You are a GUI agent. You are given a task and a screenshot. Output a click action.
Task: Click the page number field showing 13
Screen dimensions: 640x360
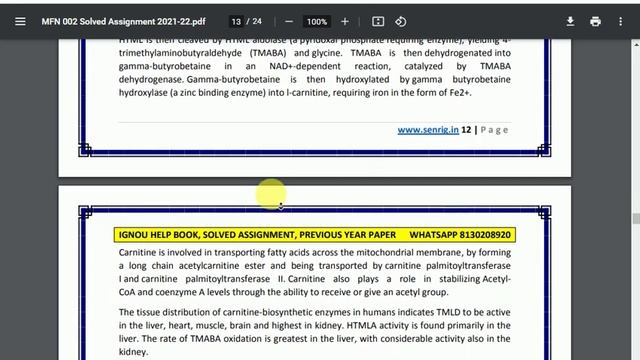(x=236, y=22)
